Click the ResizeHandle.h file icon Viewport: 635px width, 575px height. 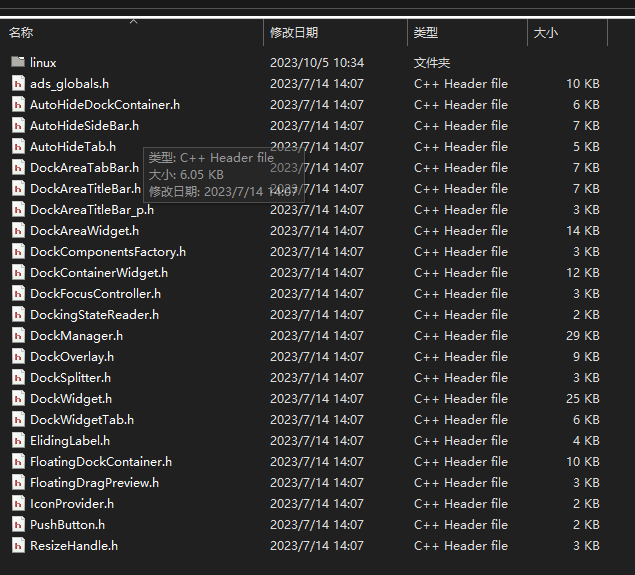[18, 546]
